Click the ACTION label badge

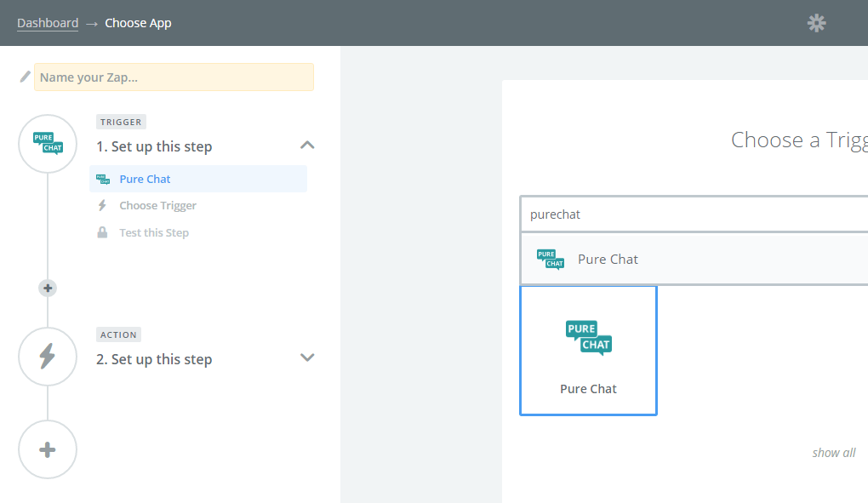click(118, 334)
